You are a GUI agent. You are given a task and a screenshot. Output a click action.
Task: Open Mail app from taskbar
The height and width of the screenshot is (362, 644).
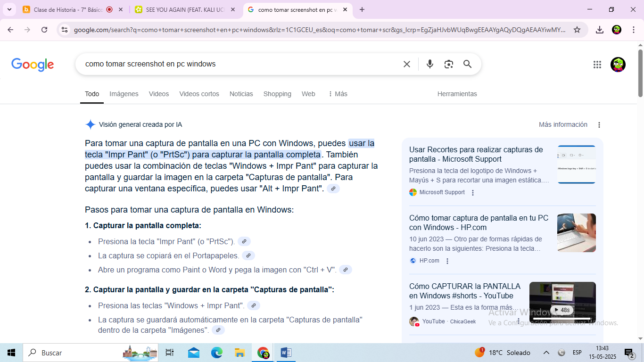click(193, 353)
